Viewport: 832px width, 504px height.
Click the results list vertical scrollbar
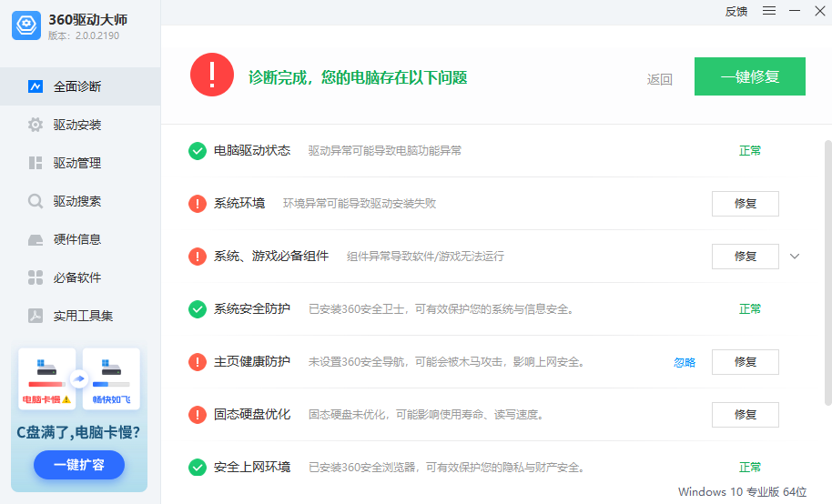[x=827, y=273]
